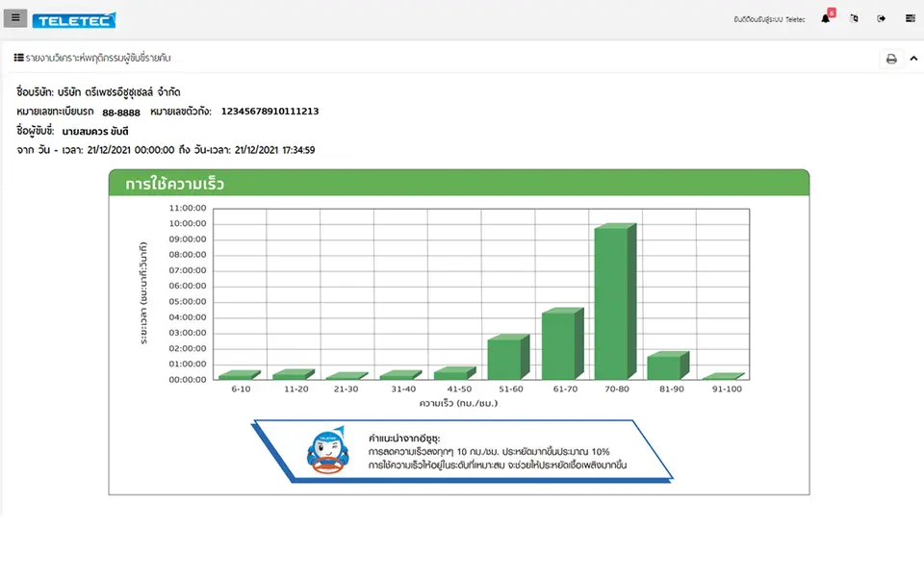This screenshot has width=924, height=579.
Task: Click the Teletec welcome text in header
Action: 769,19
